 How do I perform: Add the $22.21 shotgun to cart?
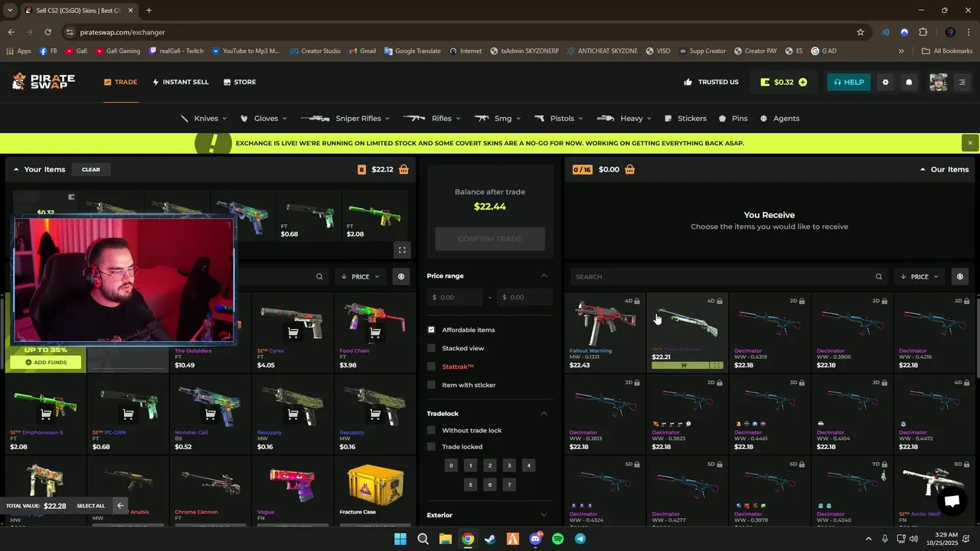684,366
